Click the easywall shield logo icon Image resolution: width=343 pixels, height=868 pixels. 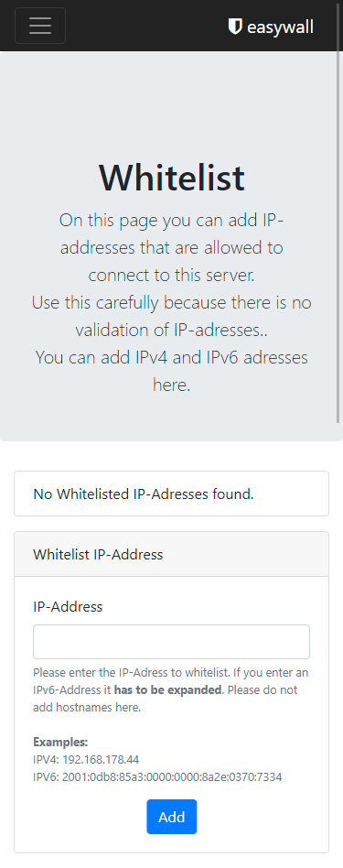pyautogui.click(x=235, y=26)
